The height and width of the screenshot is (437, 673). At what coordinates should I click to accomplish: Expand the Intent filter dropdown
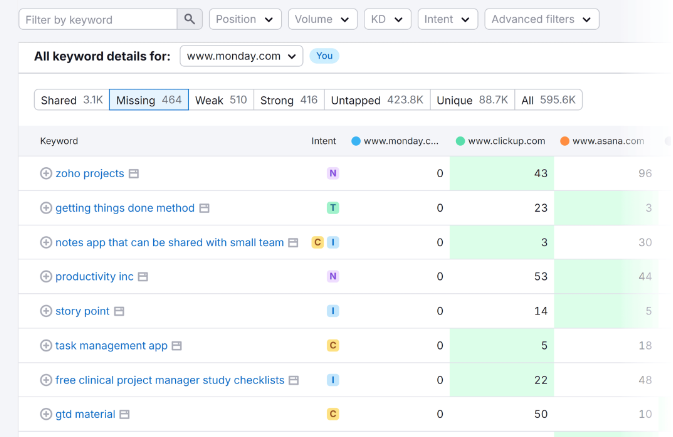pyautogui.click(x=447, y=19)
